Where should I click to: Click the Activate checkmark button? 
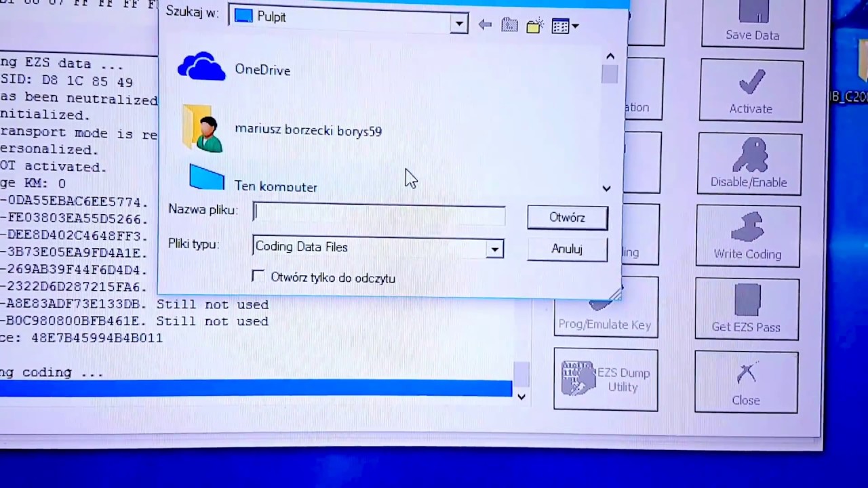(x=751, y=90)
